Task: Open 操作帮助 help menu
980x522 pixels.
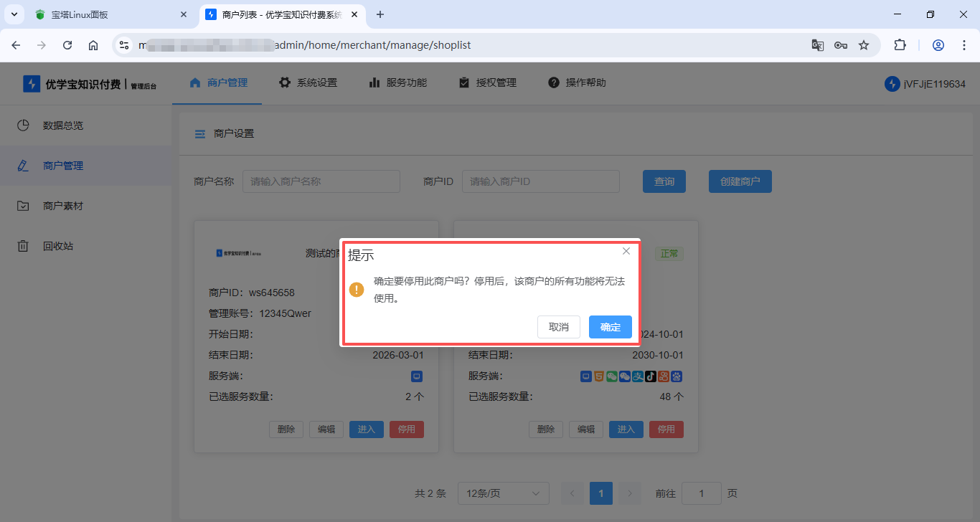Action: pos(577,82)
